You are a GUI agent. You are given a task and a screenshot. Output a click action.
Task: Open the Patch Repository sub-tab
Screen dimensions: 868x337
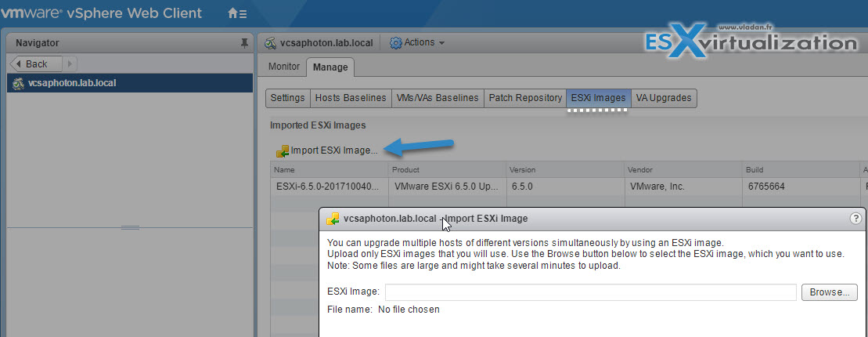[x=525, y=98]
